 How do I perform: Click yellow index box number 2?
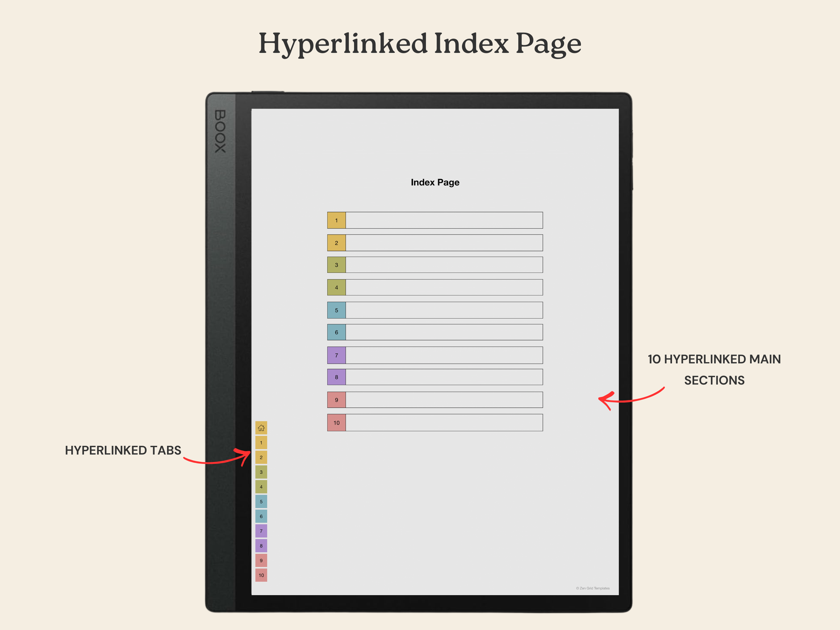coord(336,243)
